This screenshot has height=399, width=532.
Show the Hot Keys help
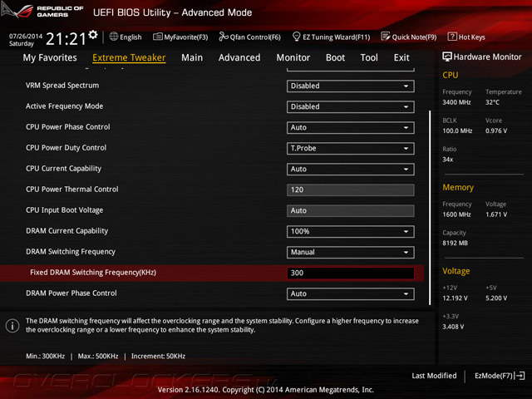pyautogui.click(x=466, y=37)
